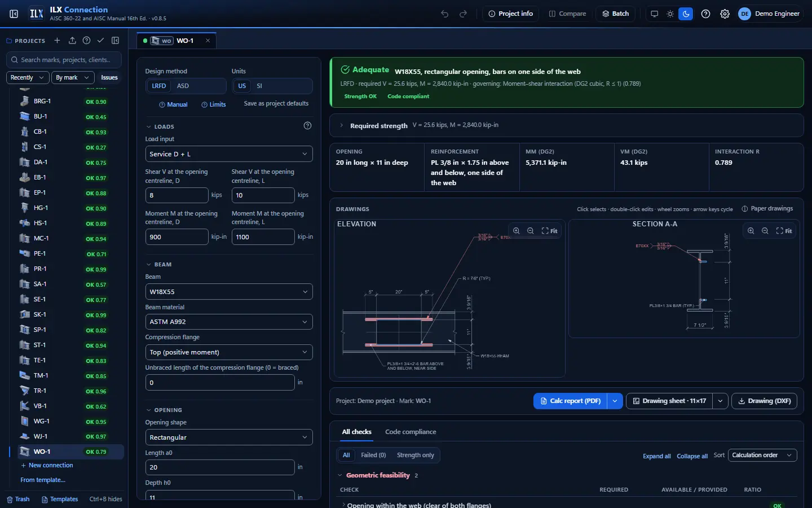812x508 pixels.
Task: Select the WJ-1 connection icon
Action: (x=24, y=436)
